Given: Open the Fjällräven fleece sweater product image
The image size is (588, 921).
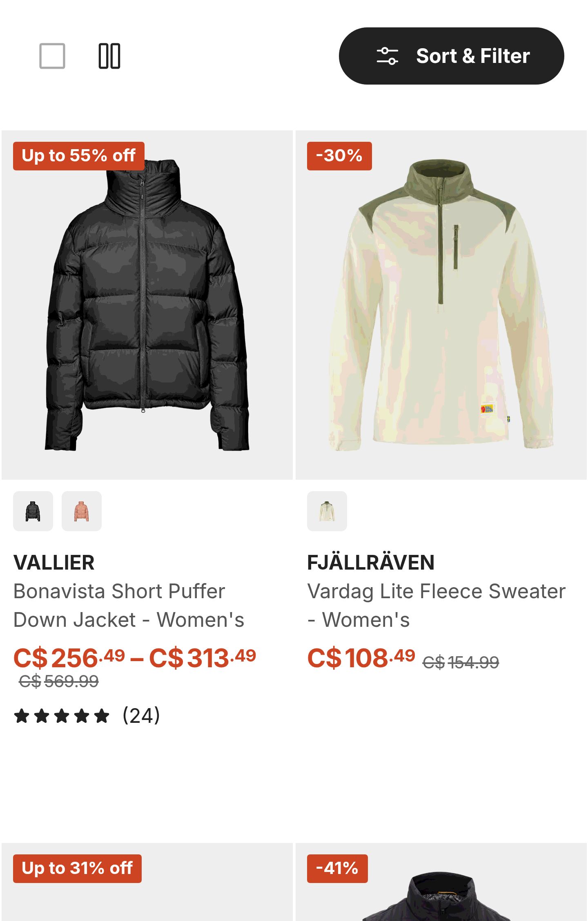Looking at the screenshot, I should (x=441, y=305).
